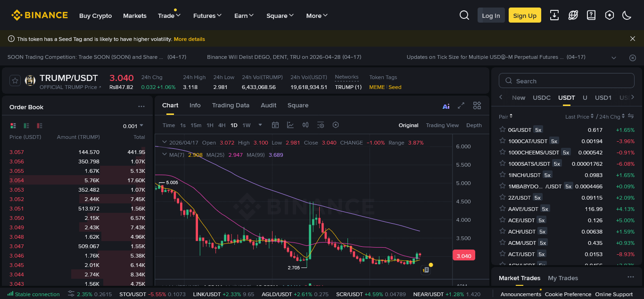Viewport: 644px width, 299px height.
Task: Sort market list by Pair
Action: click(x=505, y=116)
